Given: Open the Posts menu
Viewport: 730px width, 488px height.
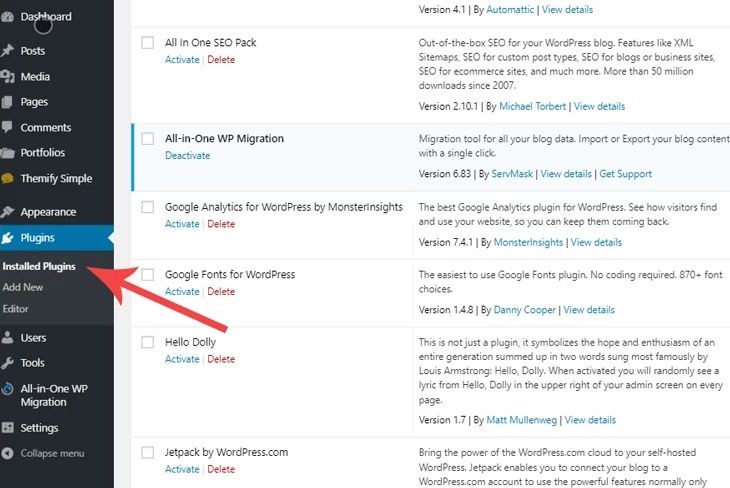Looking at the screenshot, I should click(x=33, y=51).
